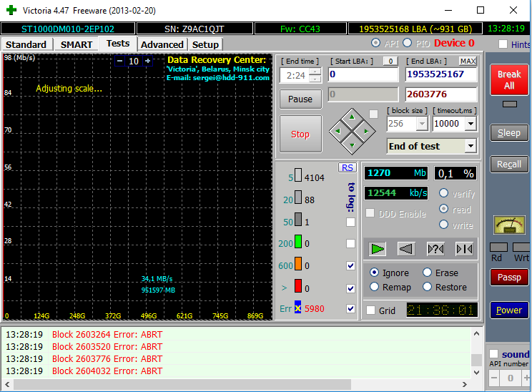Check the 50 ms to-log checkbox
This screenshot has height=392, width=532.
(351, 222)
